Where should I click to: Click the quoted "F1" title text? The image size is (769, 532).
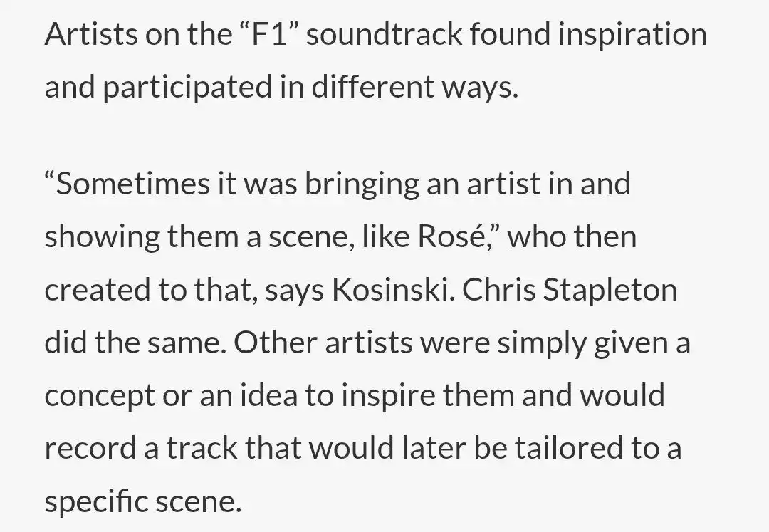pyautogui.click(x=268, y=34)
